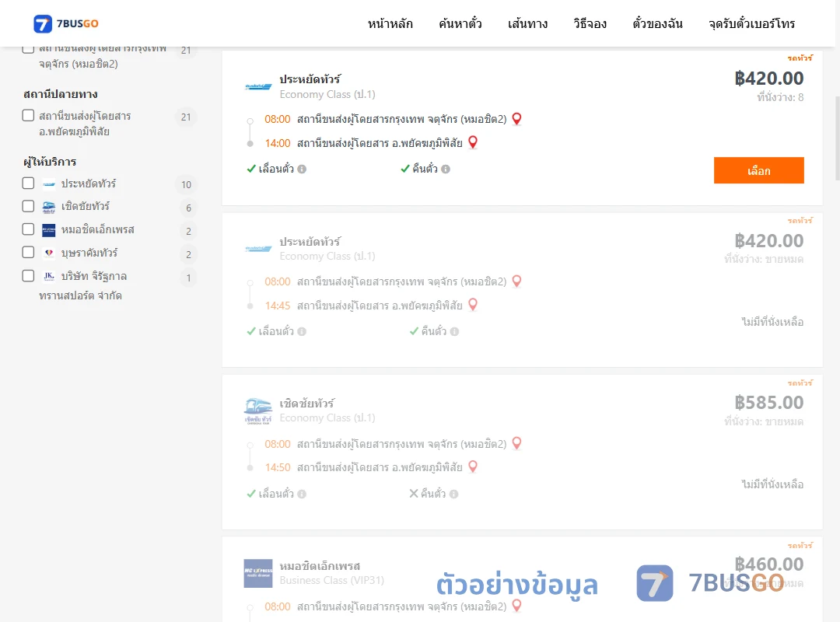840x622 pixels.
Task: Click the ฿585.00 price text
Action: 768,403
